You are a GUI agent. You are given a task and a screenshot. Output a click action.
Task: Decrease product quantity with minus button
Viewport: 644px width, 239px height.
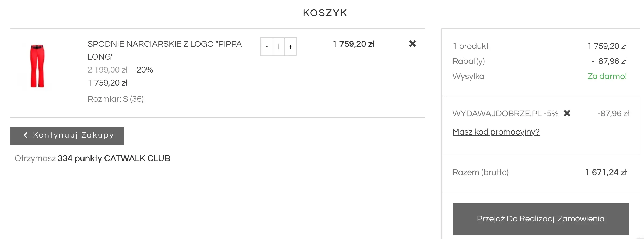(x=267, y=47)
